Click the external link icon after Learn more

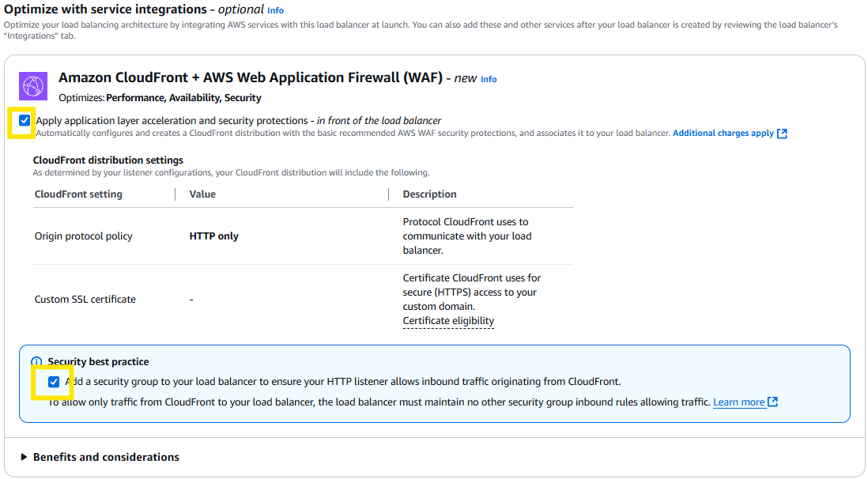773,402
